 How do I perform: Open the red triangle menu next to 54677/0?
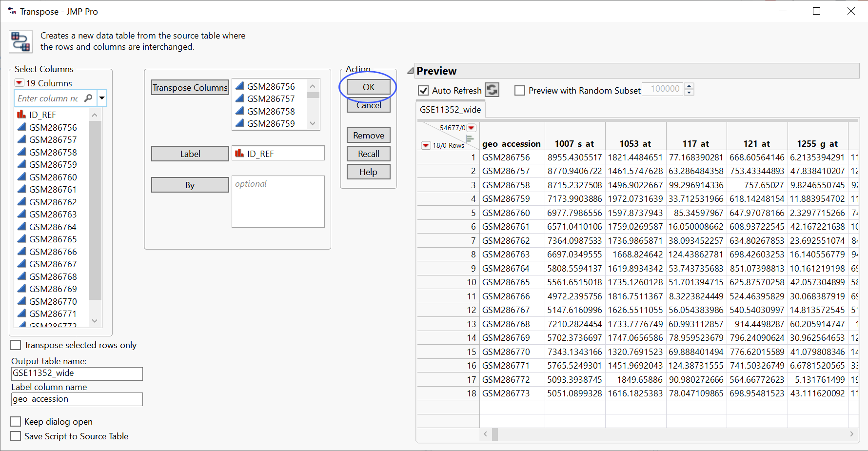tap(471, 128)
